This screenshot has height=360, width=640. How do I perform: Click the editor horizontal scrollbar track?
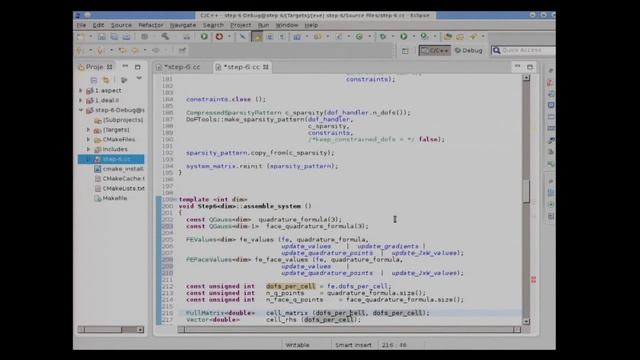click(x=349, y=329)
